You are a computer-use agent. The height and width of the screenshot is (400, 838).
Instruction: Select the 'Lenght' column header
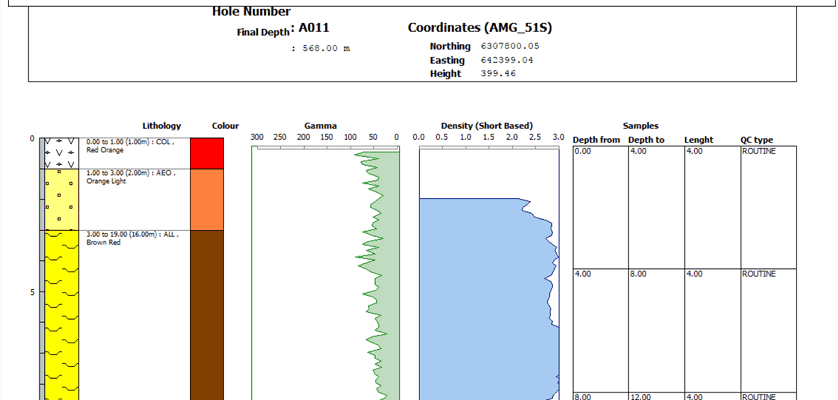[699, 140]
